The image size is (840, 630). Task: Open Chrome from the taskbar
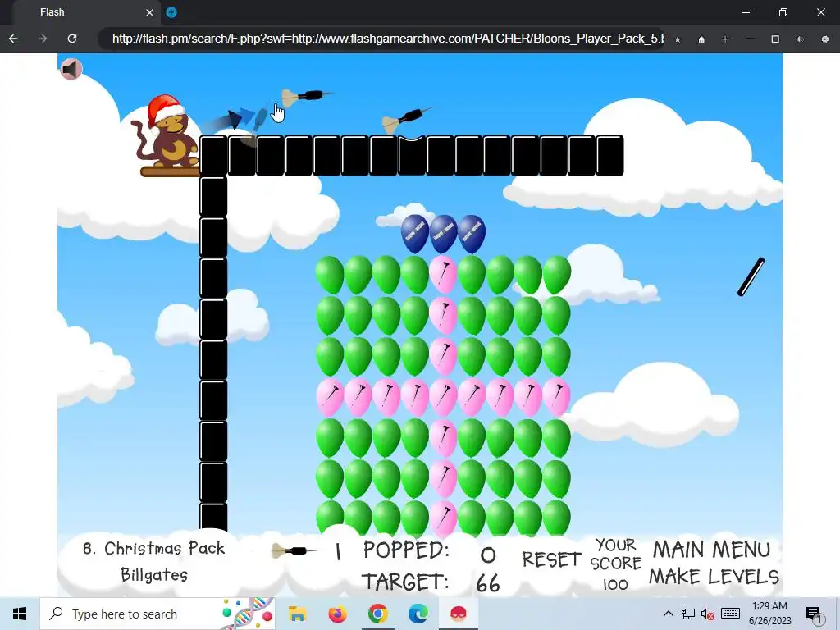click(x=377, y=614)
